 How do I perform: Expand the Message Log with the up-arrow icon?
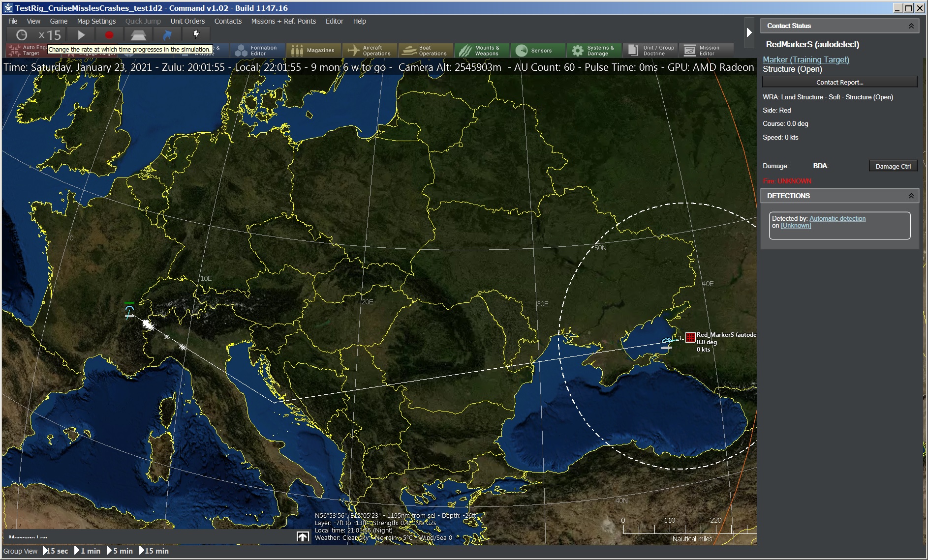(303, 536)
